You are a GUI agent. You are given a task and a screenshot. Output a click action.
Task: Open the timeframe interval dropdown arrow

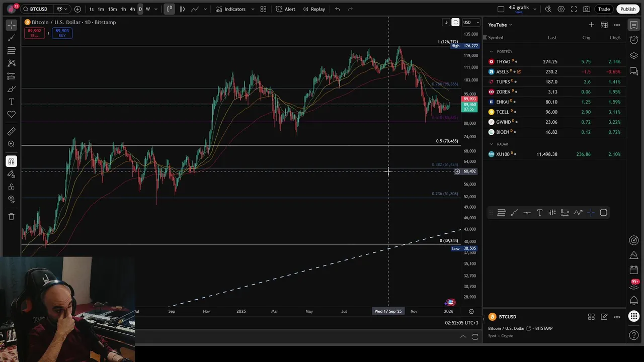155,9
